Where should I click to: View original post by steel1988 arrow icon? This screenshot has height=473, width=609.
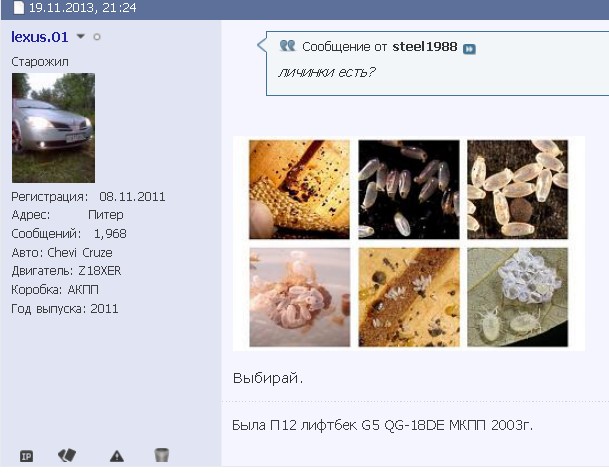pyautogui.click(x=469, y=49)
